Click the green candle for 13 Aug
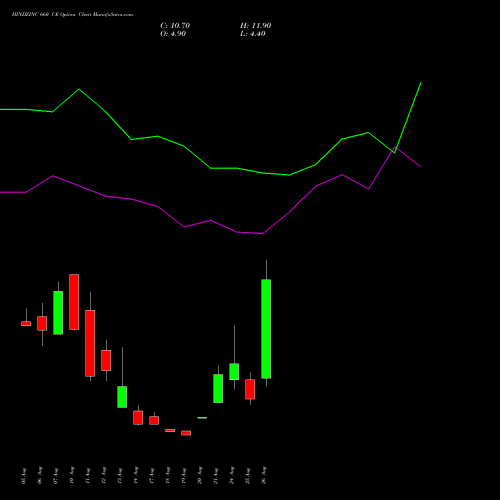 pos(122,397)
